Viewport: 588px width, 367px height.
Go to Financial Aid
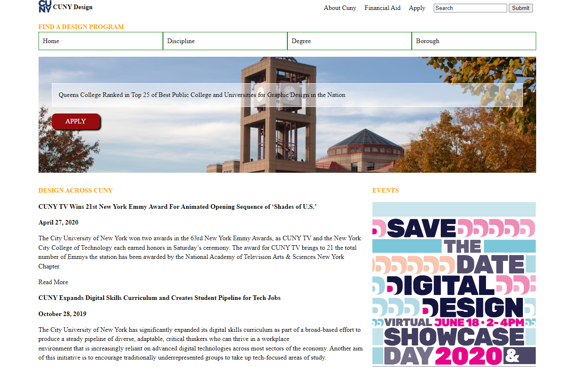(382, 8)
